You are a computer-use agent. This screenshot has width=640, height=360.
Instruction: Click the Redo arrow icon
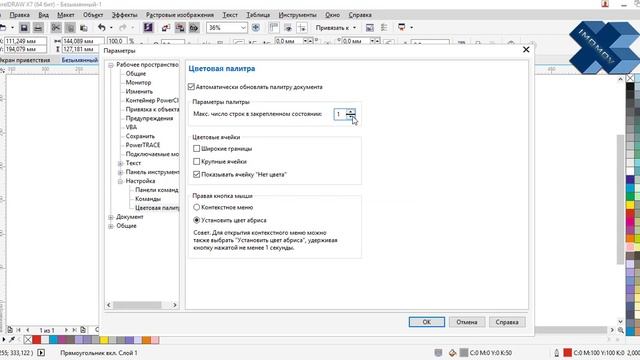122,28
